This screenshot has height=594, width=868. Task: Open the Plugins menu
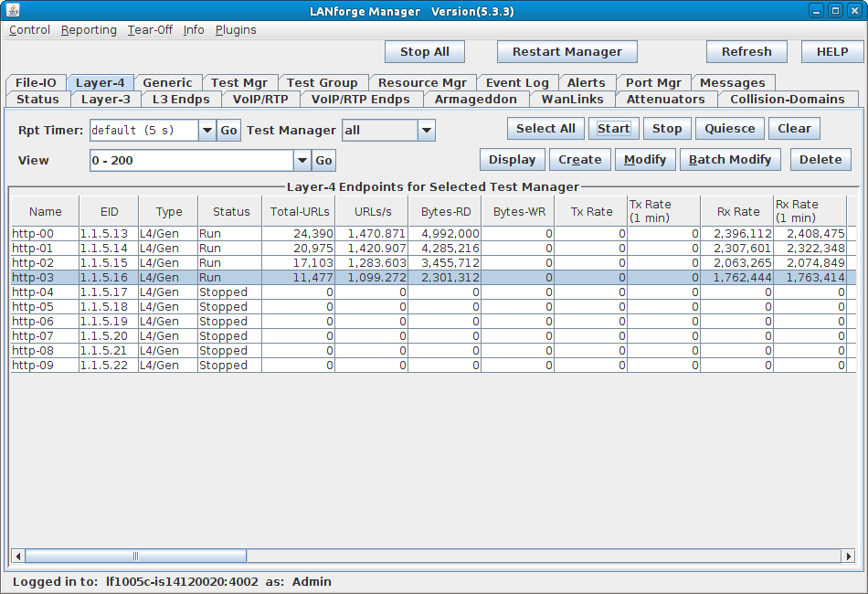(236, 30)
